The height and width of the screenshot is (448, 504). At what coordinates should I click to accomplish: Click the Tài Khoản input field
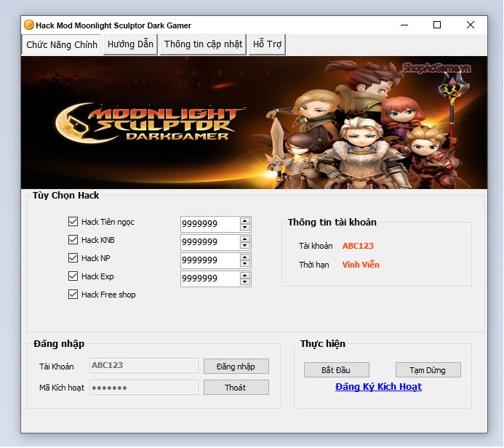pos(144,365)
